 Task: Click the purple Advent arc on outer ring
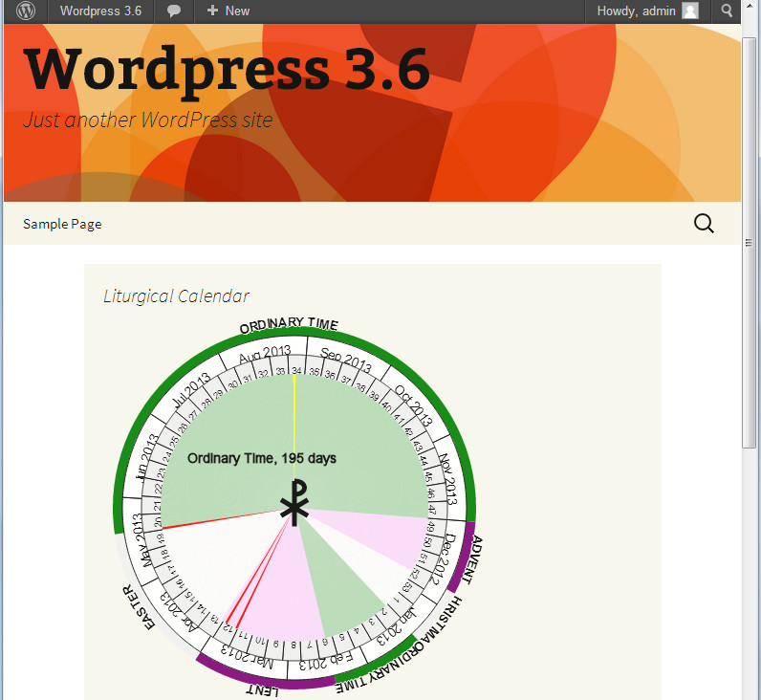point(462,557)
